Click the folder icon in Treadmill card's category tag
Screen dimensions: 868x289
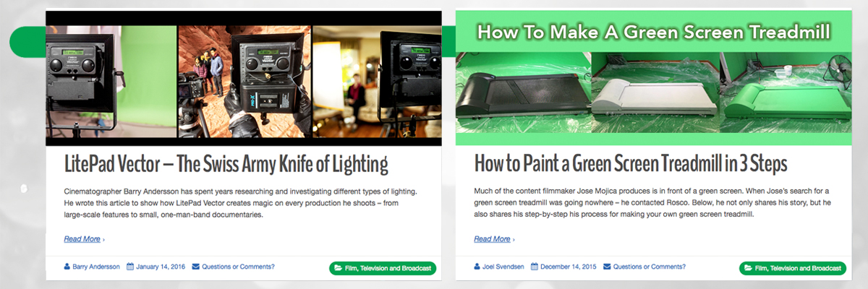click(748, 268)
